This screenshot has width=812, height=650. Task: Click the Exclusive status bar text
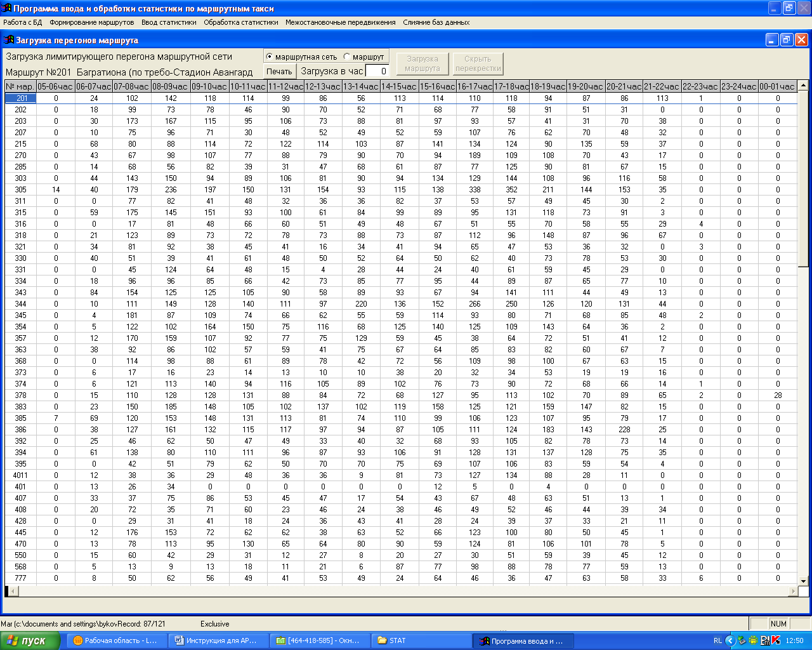pyautogui.click(x=215, y=624)
